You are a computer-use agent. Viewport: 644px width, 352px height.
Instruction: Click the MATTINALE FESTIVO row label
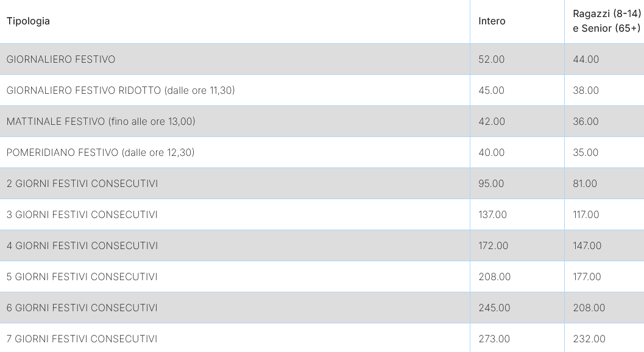tap(101, 122)
